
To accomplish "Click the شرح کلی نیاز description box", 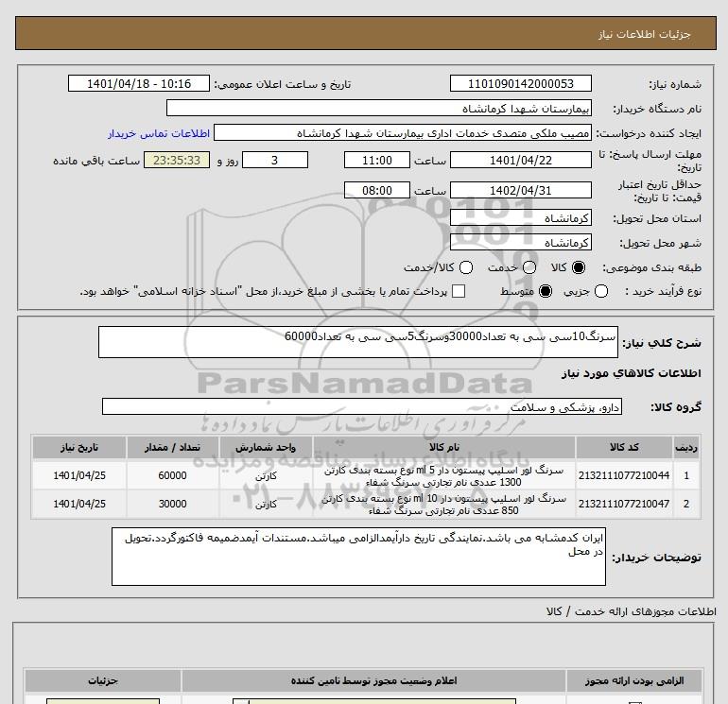I will click(x=358, y=342).
